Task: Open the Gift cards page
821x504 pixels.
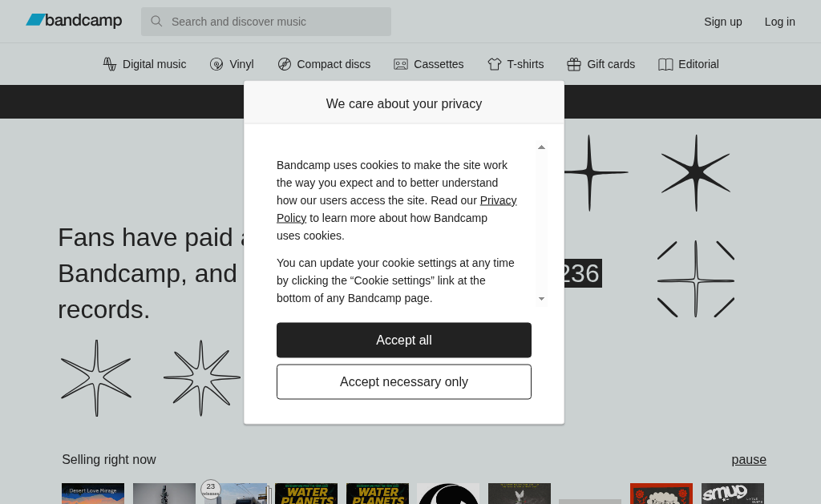Action: click(x=611, y=64)
